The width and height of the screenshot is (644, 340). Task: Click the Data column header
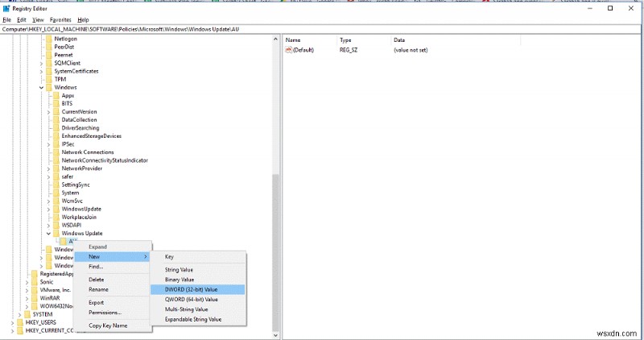click(x=455, y=39)
